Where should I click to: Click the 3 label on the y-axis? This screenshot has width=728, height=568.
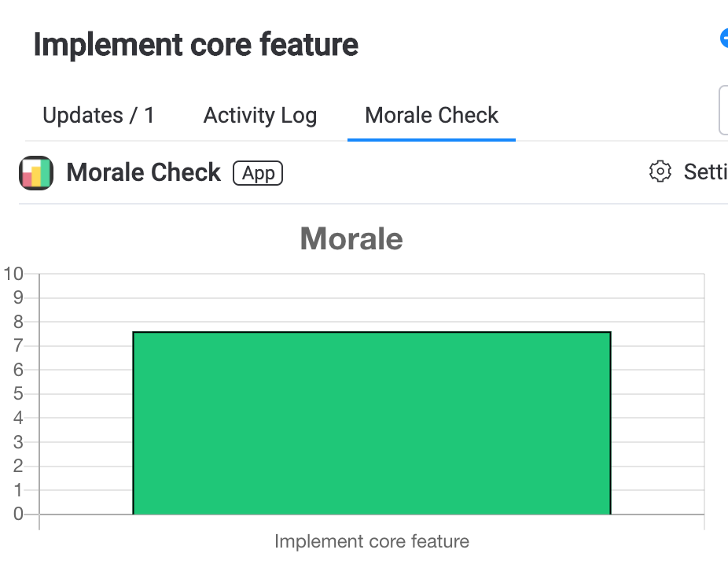point(19,442)
